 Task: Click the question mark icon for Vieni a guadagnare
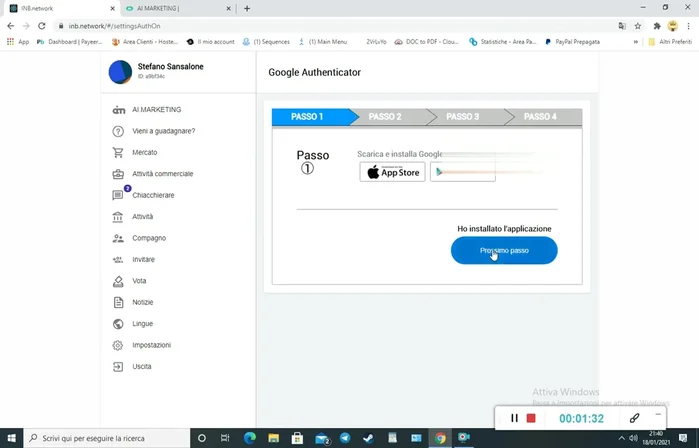(x=118, y=131)
